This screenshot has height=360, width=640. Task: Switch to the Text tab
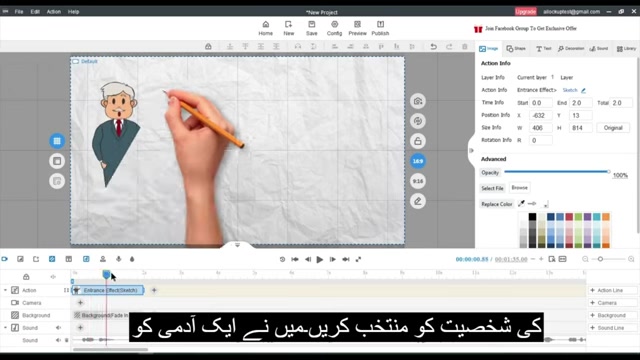tap(543, 49)
